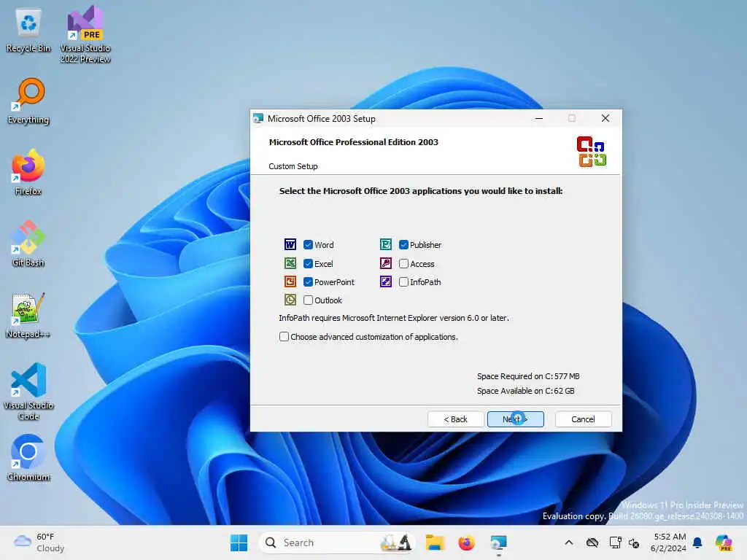Click the InfoPath application icon

click(x=386, y=281)
